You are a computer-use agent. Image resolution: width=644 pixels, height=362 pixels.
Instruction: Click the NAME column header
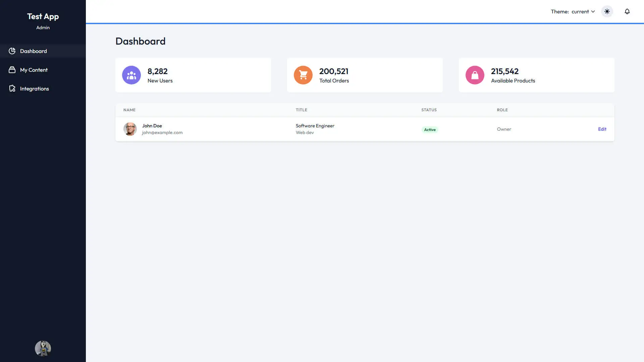(129, 110)
